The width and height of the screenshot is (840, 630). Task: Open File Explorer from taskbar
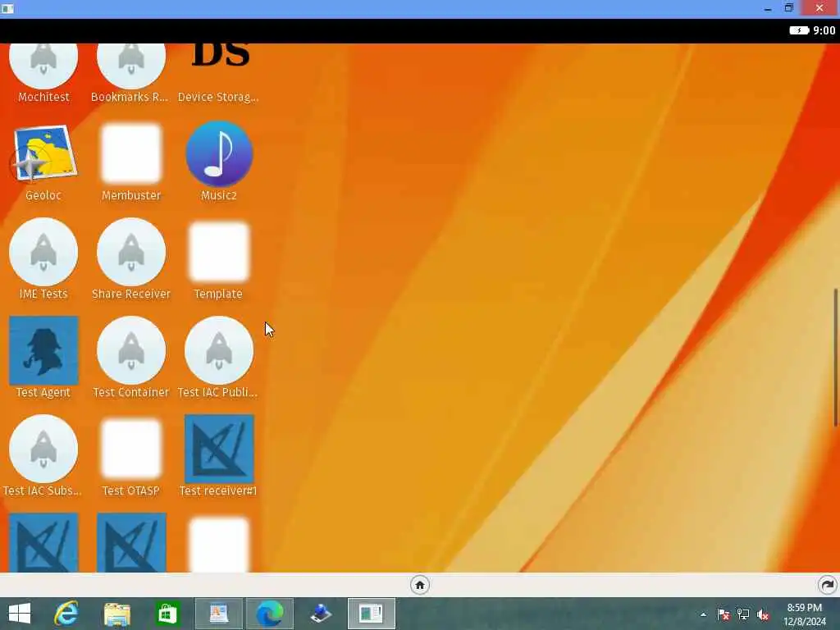tap(116, 614)
